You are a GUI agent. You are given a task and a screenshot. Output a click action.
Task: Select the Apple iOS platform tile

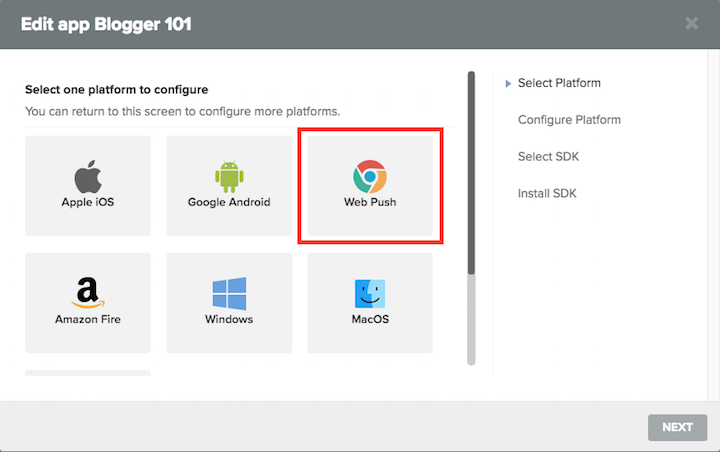coord(88,186)
